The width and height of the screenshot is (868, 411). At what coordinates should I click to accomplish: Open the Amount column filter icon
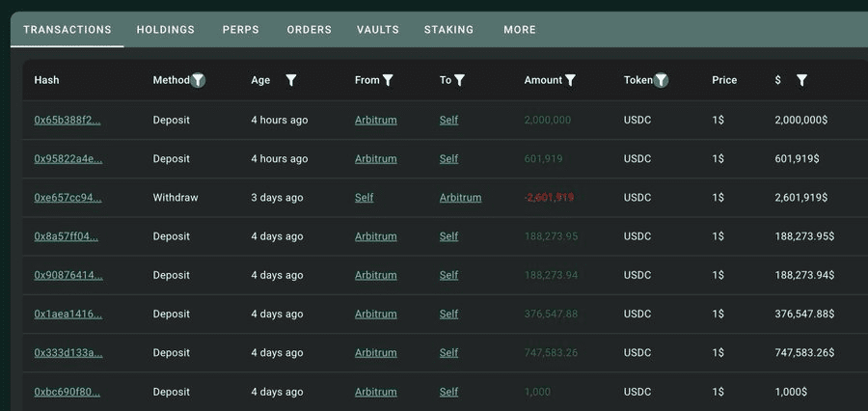pyautogui.click(x=570, y=80)
